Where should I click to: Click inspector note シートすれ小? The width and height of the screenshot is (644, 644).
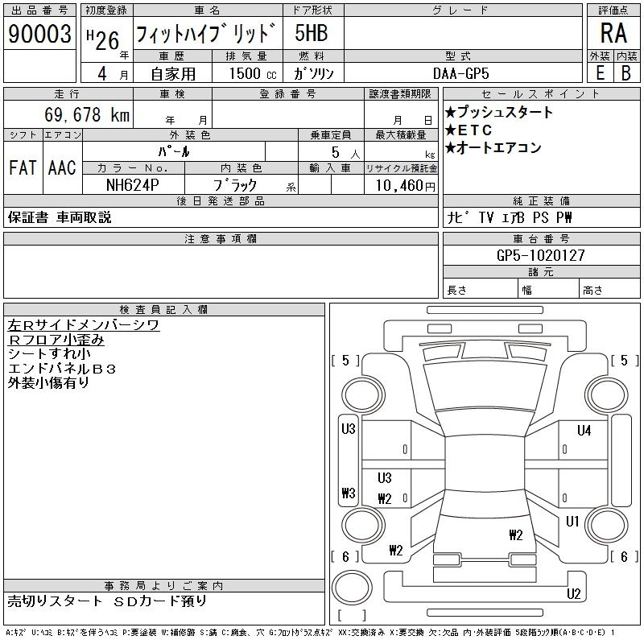coord(49,353)
